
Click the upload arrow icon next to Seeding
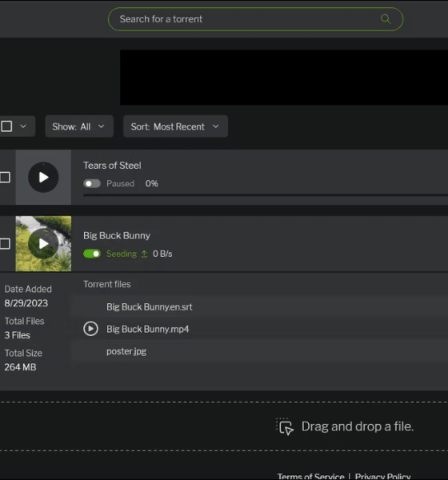point(144,254)
